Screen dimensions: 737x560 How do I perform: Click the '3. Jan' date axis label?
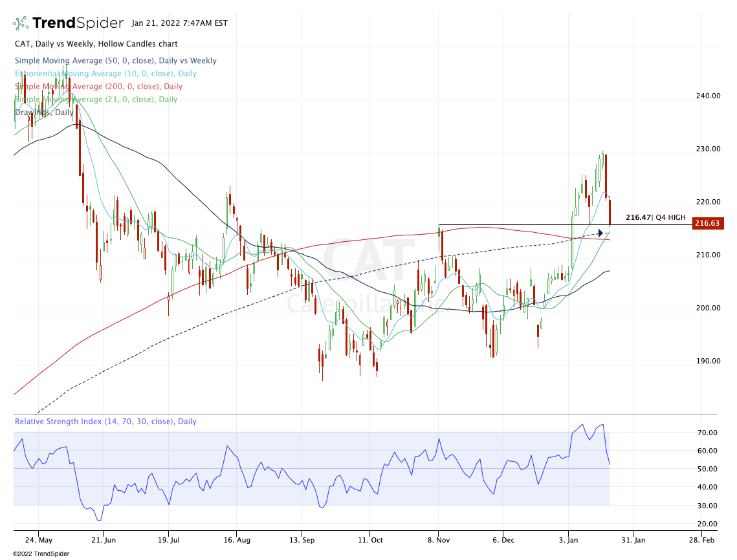pos(568,540)
